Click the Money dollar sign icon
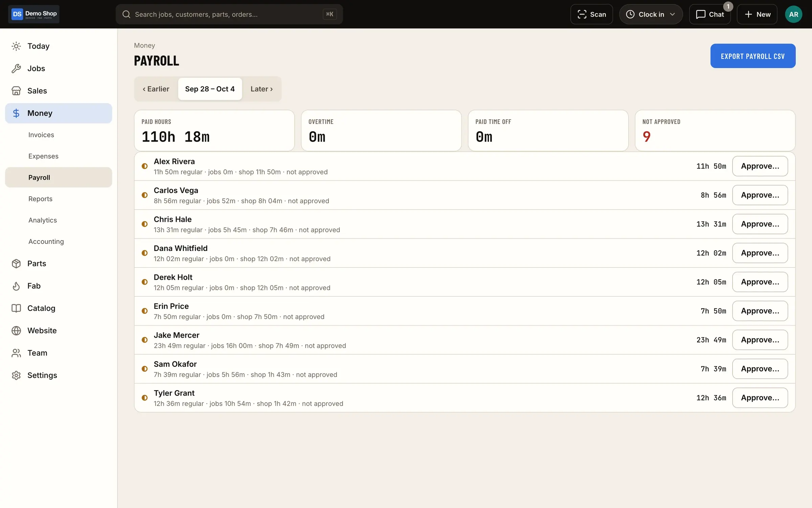Viewport: 812px width, 508px height. pyautogui.click(x=16, y=113)
